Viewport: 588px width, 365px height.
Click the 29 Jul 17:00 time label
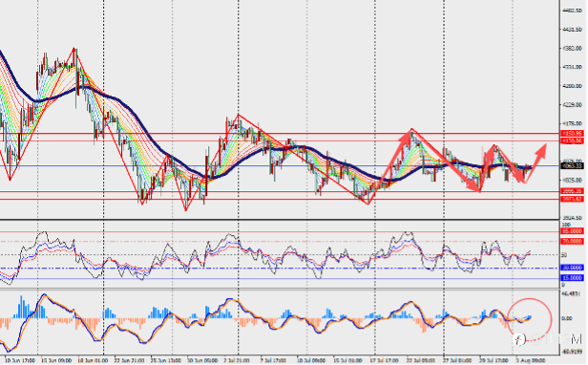click(494, 361)
